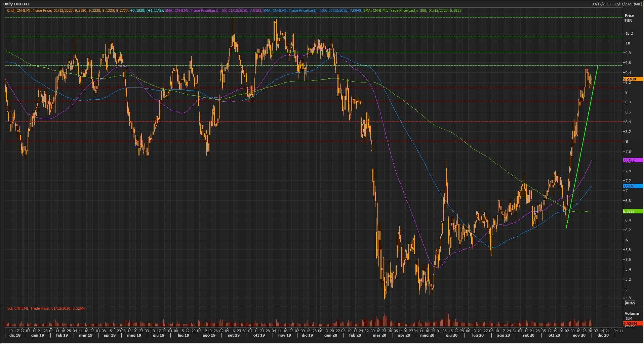
Task: Click the 5 price axis label
Action: point(627,289)
